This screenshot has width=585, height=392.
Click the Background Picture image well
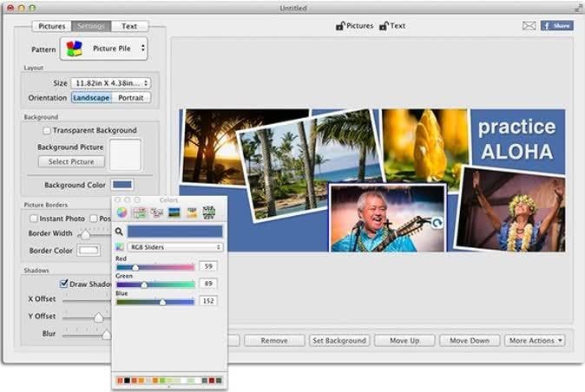coord(125,154)
